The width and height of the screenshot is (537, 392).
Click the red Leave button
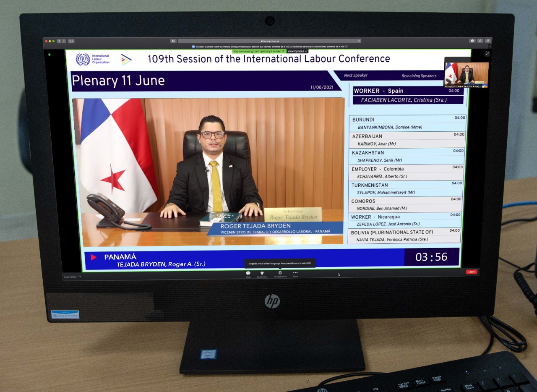coord(472,272)
